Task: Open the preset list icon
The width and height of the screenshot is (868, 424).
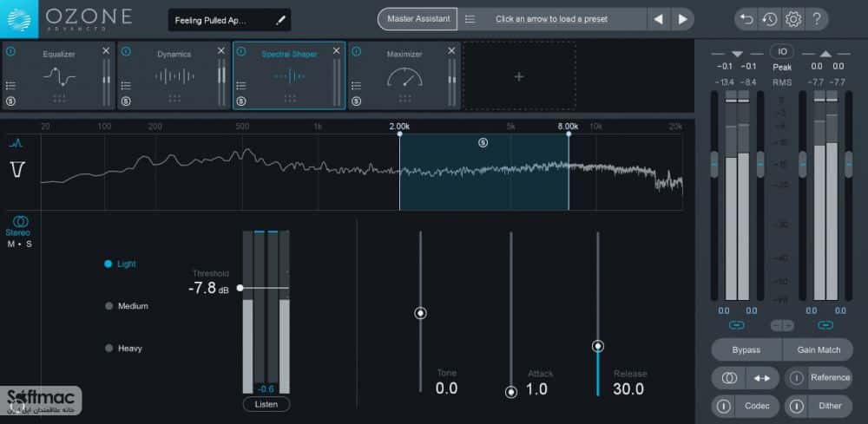Action: coord(470,19)
